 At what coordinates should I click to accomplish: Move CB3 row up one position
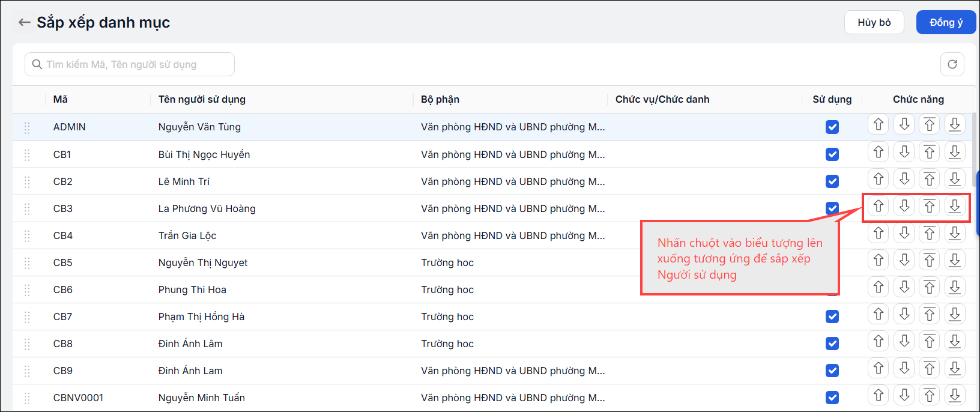(879, 206)
